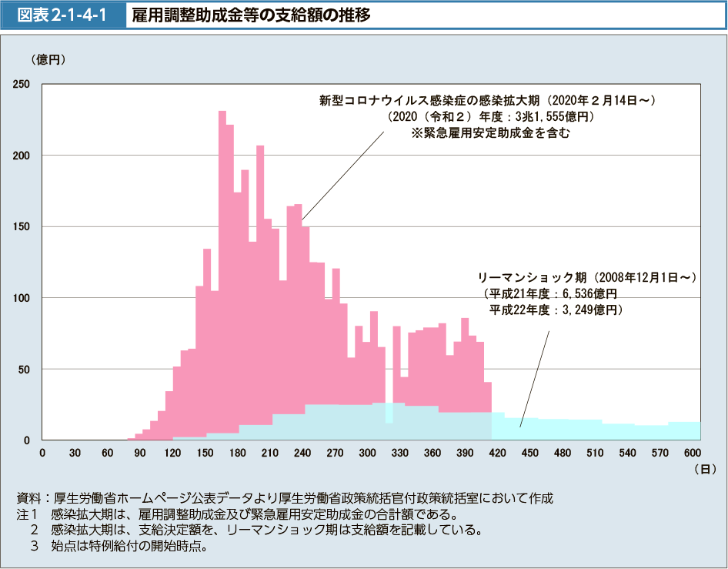Viewport: 728px width, 569px height.
Task: Click the y-axis unit label (億円)
Action: 48,59
